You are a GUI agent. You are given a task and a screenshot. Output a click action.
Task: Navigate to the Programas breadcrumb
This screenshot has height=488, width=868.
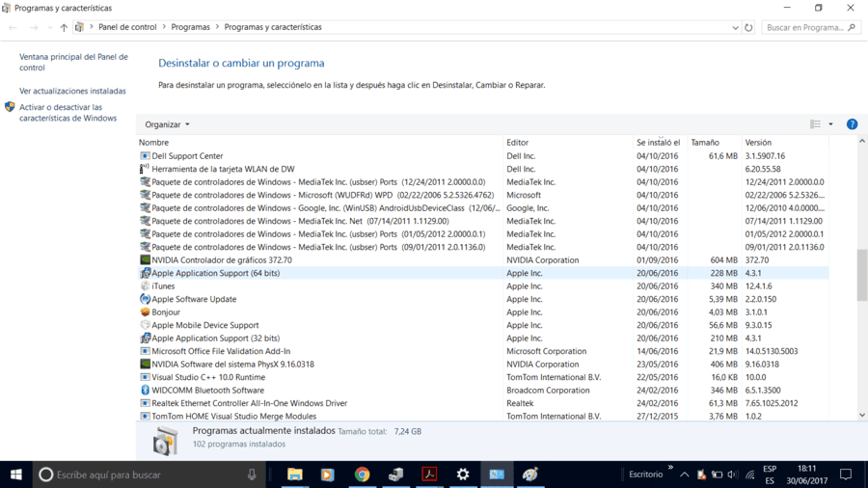pyautogui.click(x=190, y=27)
